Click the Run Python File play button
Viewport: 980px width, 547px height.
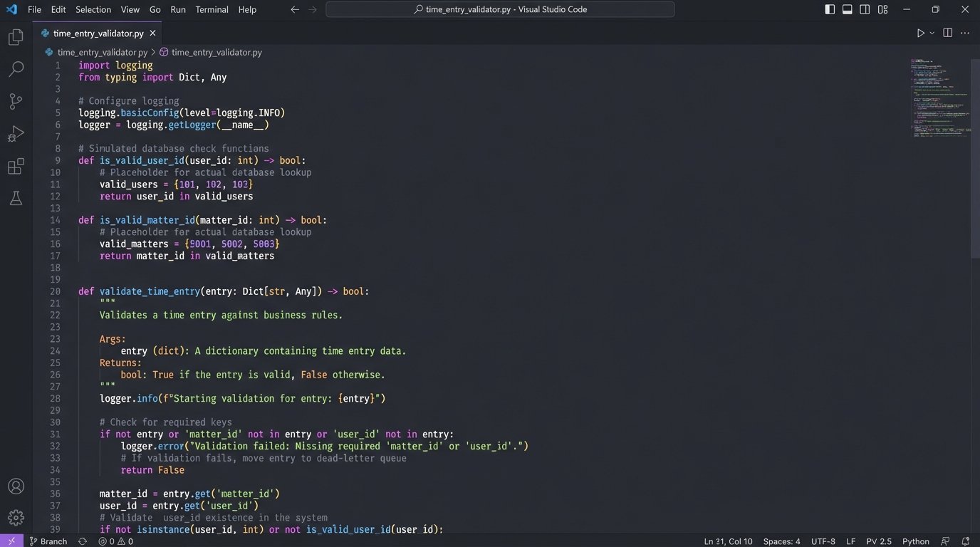tap(920, 33)
